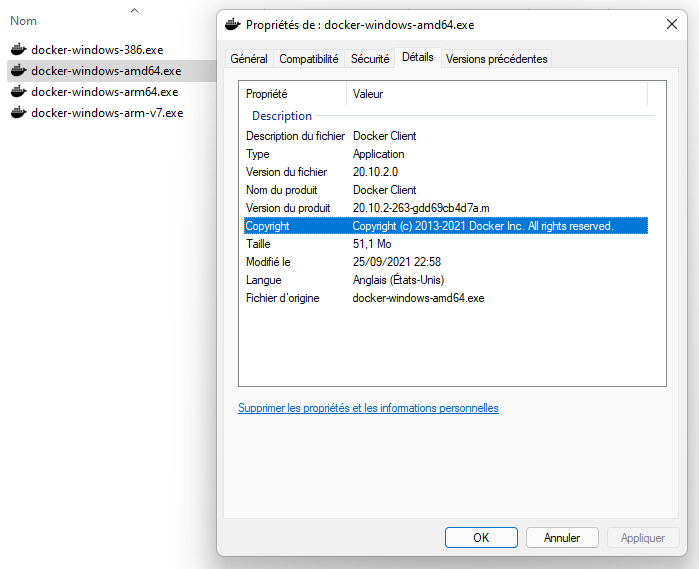This screenshot has height=569, width=699.
Task: Select the Version du produit row label
Action: coord(288,208)
